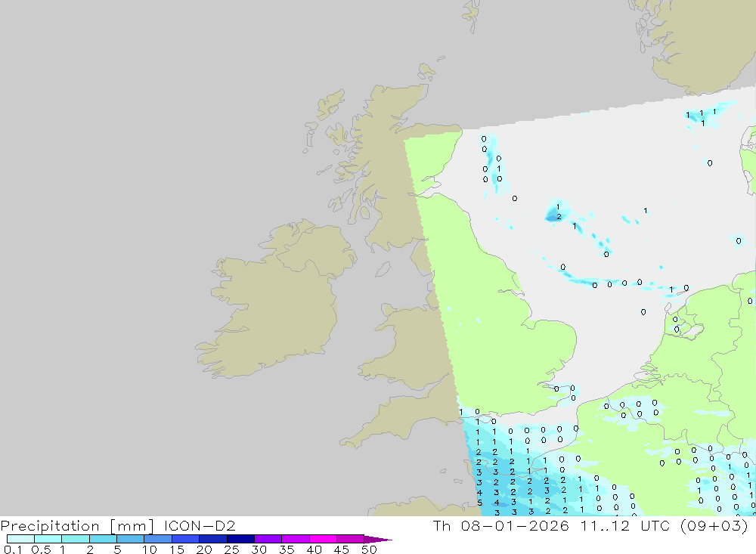Click the legend value '15'

tap(177, 549)
